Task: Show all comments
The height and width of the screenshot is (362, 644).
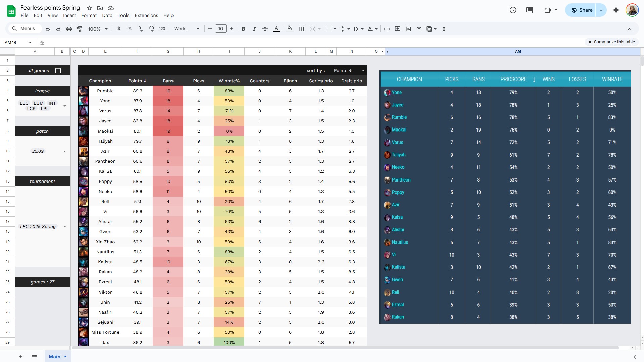Action: (x=530, y=10)
